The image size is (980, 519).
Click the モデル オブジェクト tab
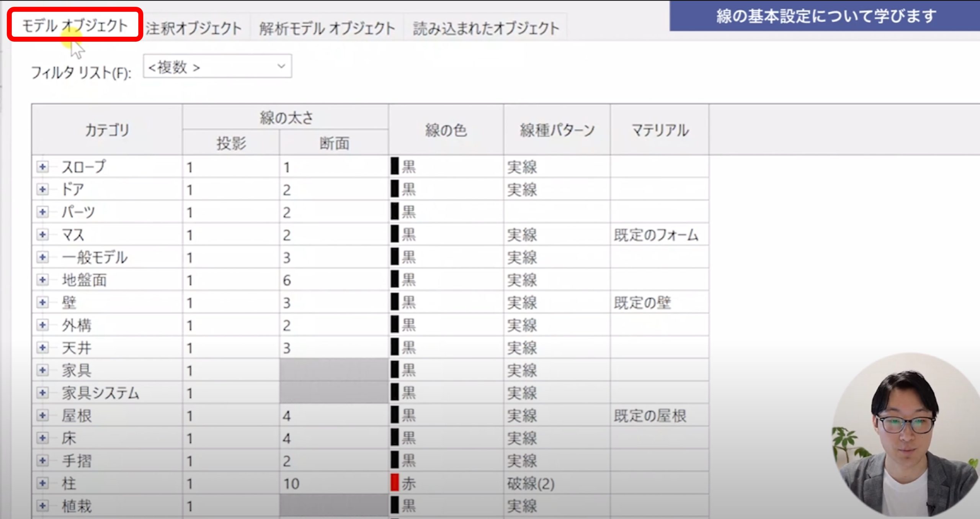coord(75,25)
